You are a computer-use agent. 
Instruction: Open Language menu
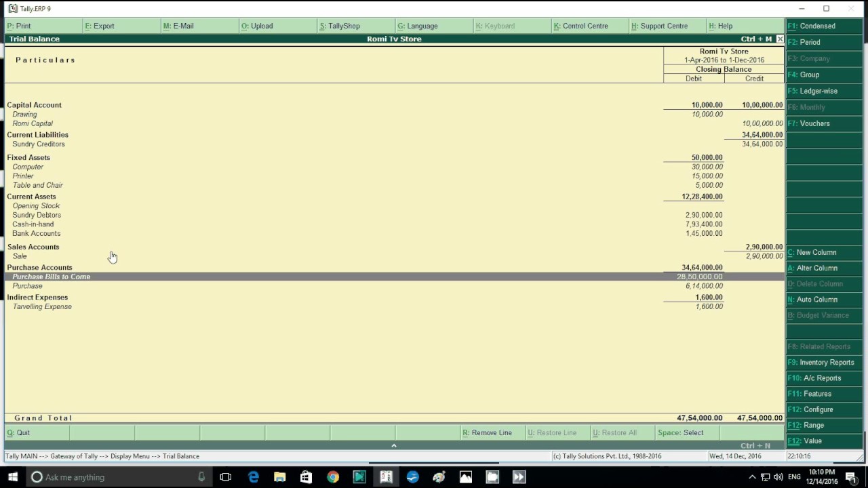click(x=433, y=26)
